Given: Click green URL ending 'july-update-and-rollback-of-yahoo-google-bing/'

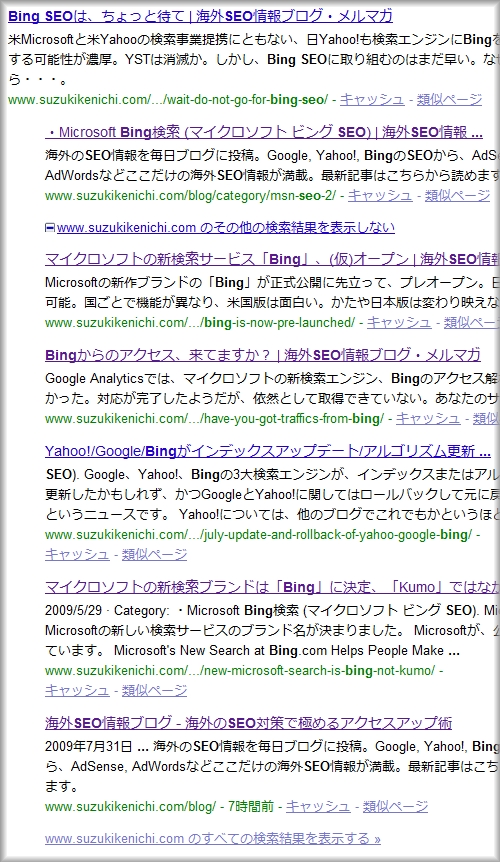Looking at the screenshot, I should tap(258, 535).
